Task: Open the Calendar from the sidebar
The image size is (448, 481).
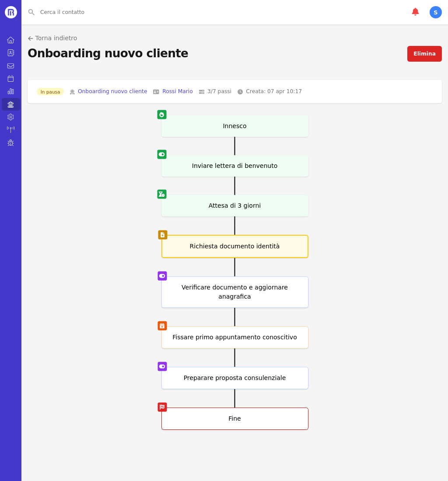Action: 10,79
